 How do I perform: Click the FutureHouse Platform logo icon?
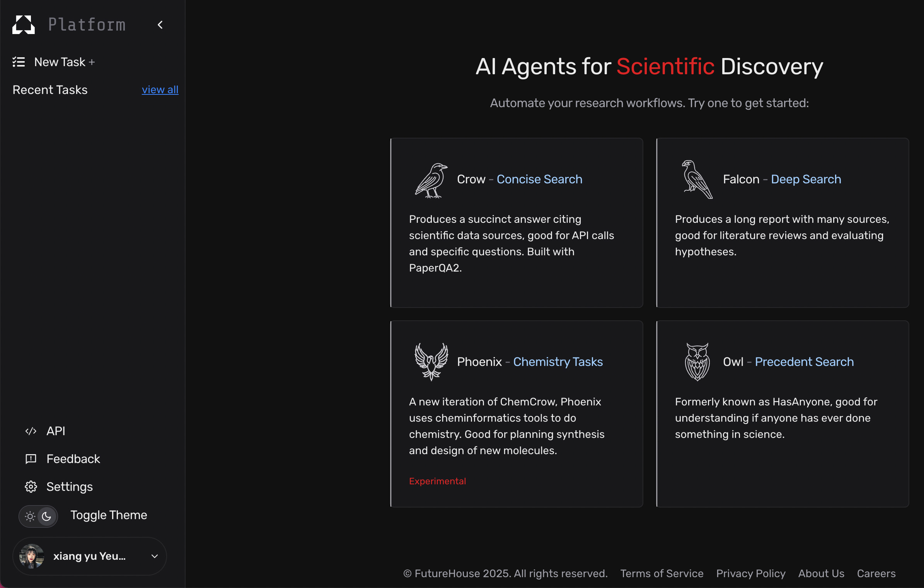[24, 25]
